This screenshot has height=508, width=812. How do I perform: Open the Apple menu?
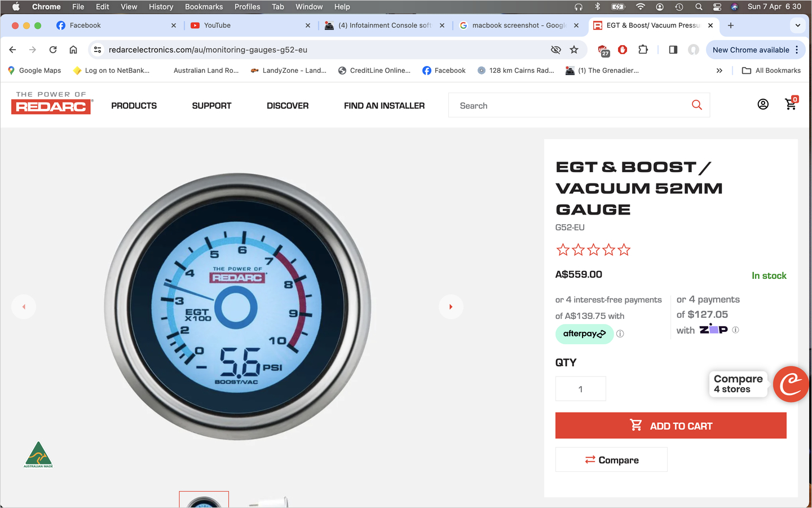tap(16, 7)
